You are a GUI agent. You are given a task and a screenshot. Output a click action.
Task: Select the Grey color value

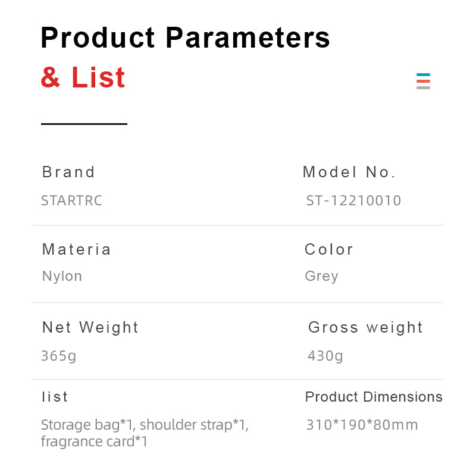321,276
